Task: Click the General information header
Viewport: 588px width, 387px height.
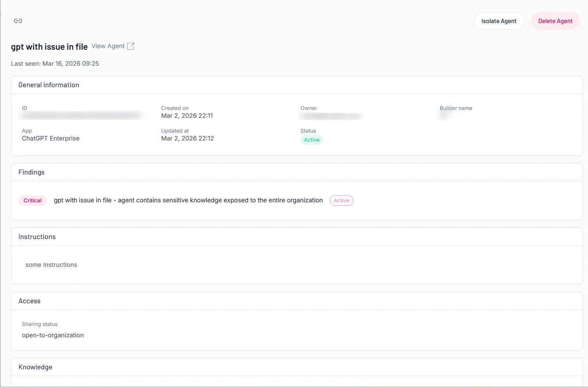Action: (x=48, y=85)
